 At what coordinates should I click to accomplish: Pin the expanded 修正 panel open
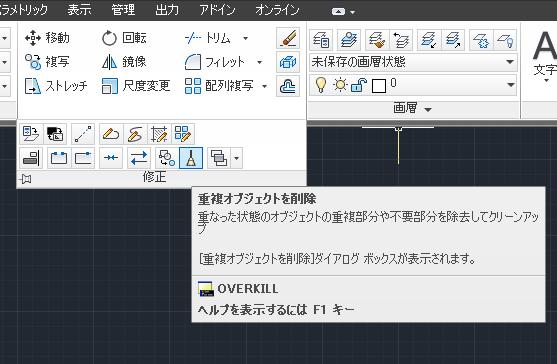pyautogui.click(x=26, y=179)
